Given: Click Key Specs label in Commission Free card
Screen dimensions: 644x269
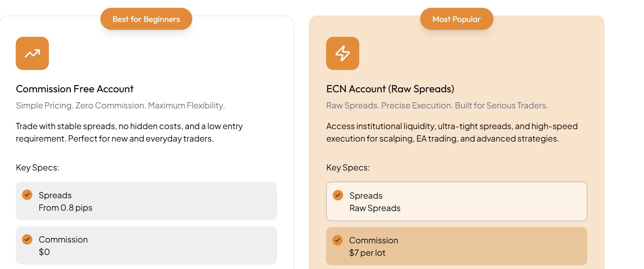Looking at the screenshot, I should (x=38, y=168).
